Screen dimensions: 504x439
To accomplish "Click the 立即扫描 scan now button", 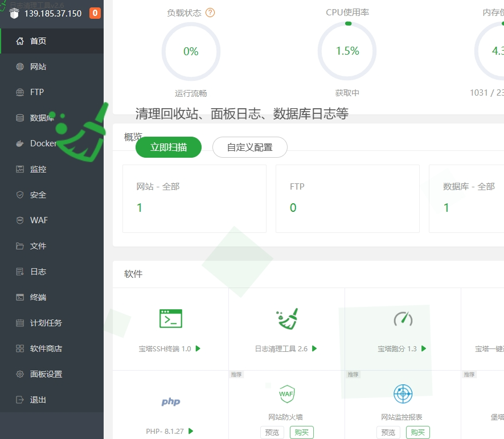I will [x=169, y=147].
